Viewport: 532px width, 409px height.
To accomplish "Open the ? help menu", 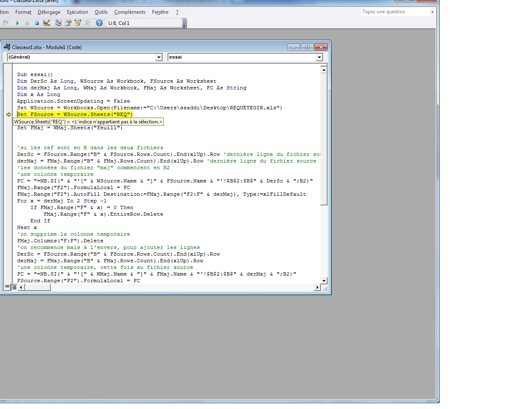I will [177, 12].
